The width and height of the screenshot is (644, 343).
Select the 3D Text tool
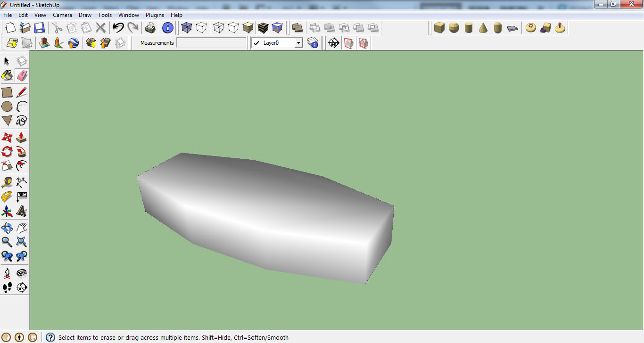(22, 211)
